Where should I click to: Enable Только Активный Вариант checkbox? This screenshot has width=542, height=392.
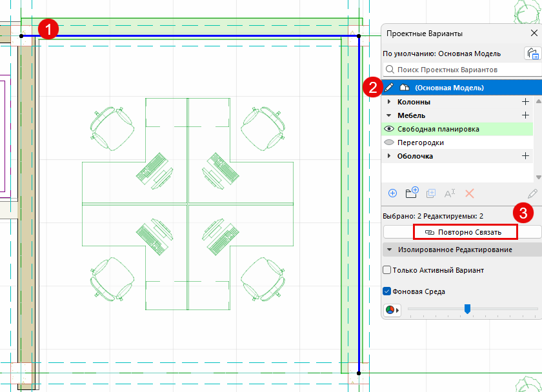(386, 269)
